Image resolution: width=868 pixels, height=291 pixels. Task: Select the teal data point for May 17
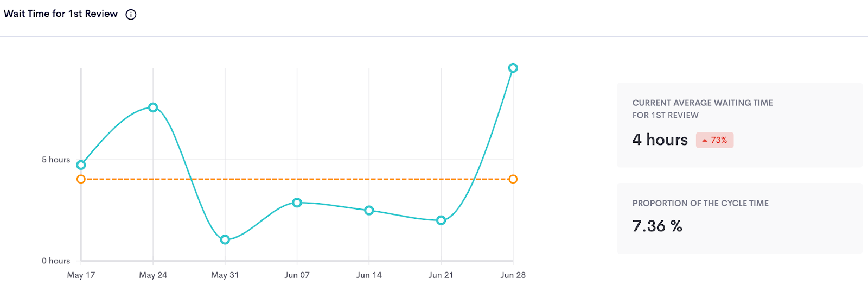tap(81, 165)
